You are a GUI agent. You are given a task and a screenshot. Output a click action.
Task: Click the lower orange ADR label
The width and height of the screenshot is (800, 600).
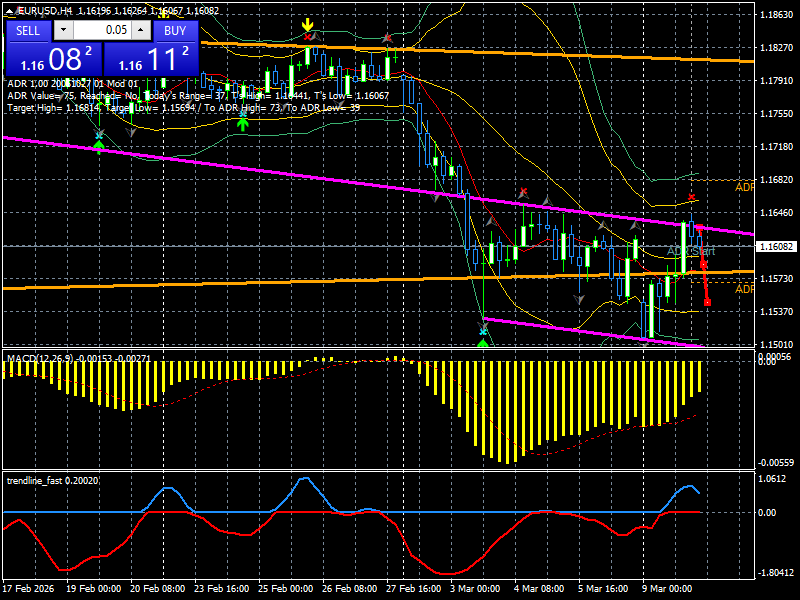744,289
